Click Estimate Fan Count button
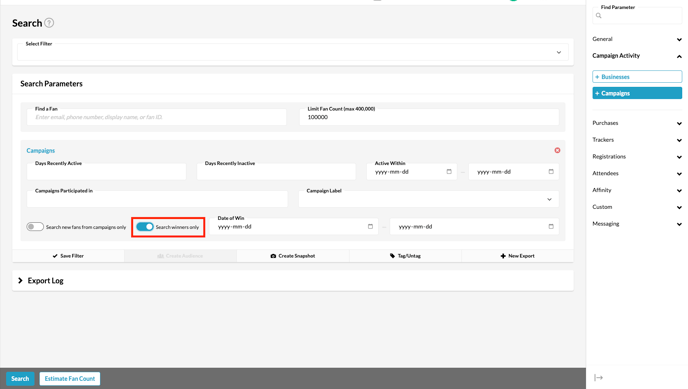The height and width of the screenshot is (389, 688). 70,378
